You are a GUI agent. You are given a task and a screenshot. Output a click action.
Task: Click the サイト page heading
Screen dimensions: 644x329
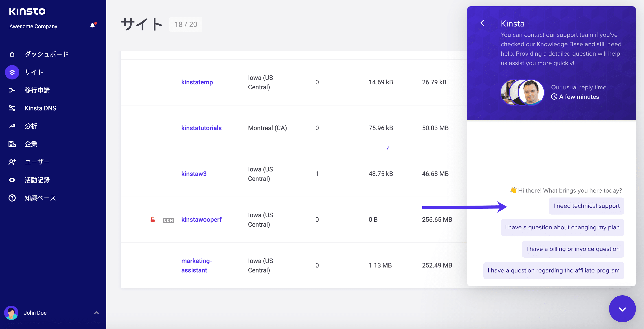142,24
